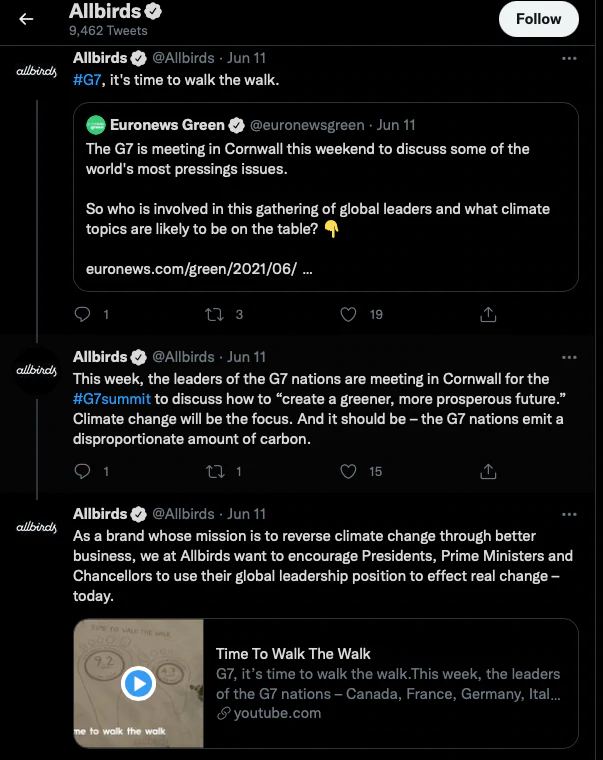Play the Time To Walk The Walk video

[x=138, y=683]
